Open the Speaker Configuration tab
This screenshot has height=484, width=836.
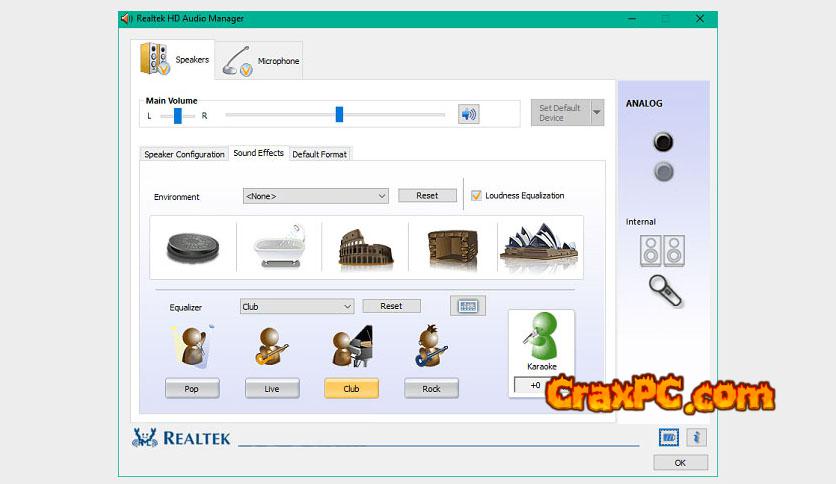pyautogui.click(x=184, y=154)
